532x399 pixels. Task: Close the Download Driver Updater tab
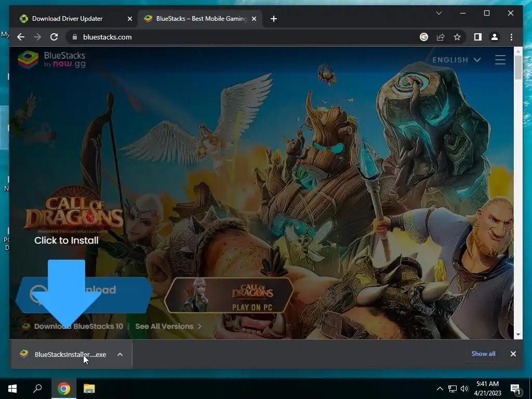[x=129, y=19]
